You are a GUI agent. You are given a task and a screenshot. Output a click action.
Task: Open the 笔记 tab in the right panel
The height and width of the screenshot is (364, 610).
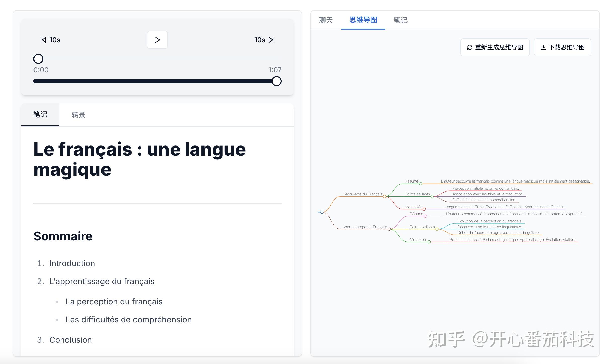[400, 20]
